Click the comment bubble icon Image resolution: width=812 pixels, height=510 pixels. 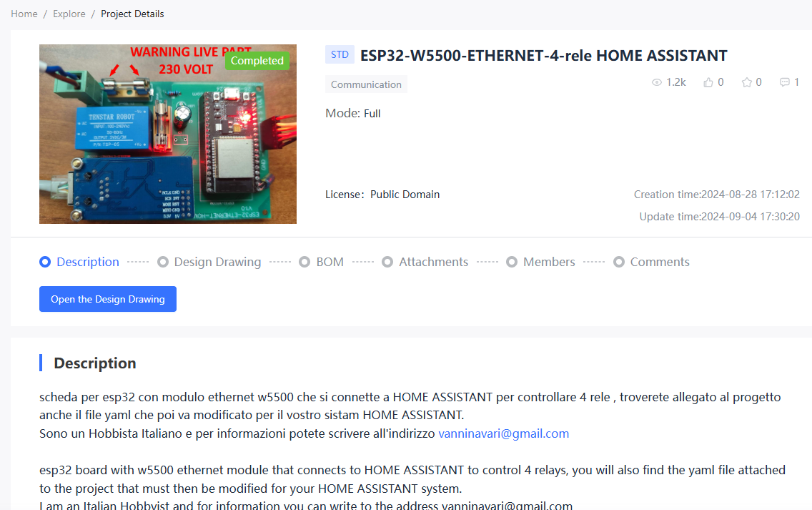785,83
